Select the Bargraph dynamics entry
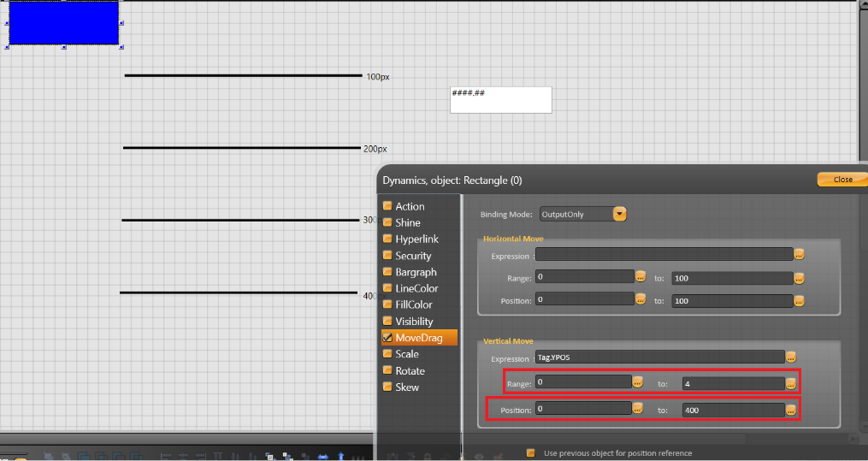This screenshot has width=868, height=461. coord(416,272)
